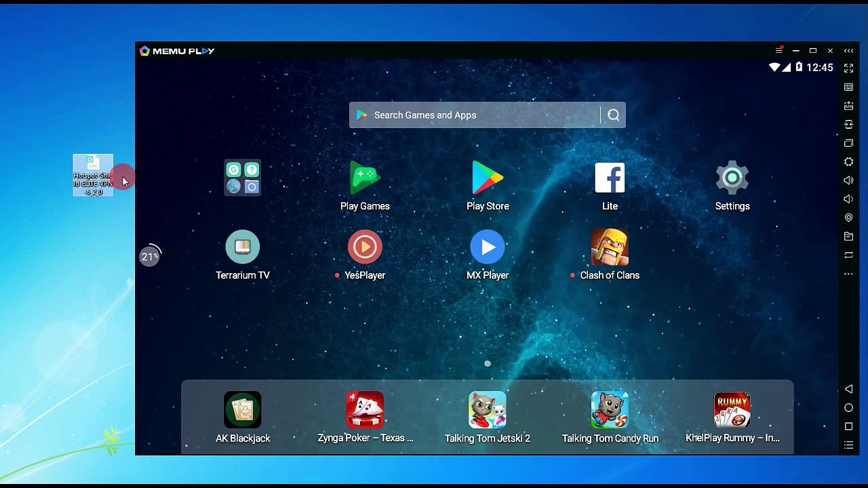Click the Wi-Fi status icon
868x488 pixels.
click(774, 67)
